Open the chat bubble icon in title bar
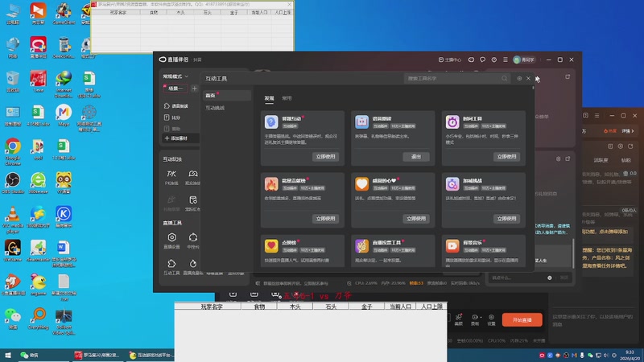 482,60
